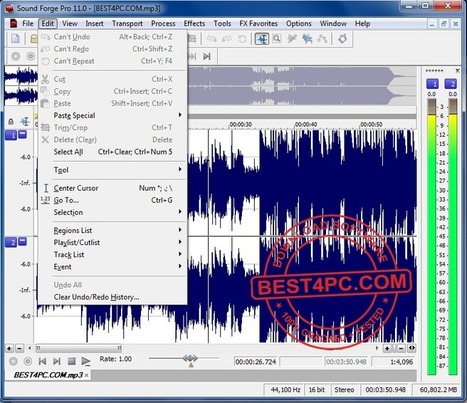467x403 pixels.
Task: Open the Transport menu
Action: pos(127,24)
